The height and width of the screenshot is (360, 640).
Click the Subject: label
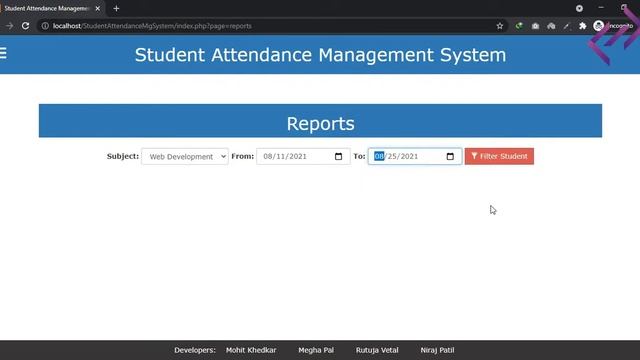(x=123, y=156)
